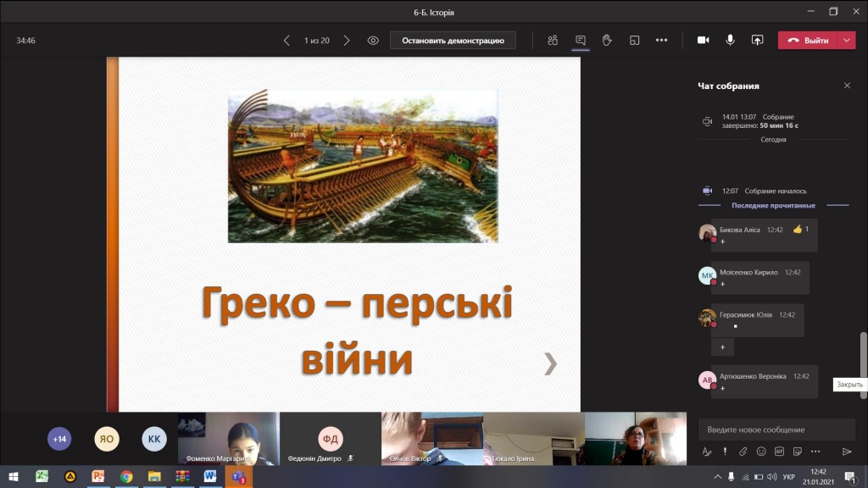Select the trireme ship picture on the slide
Screen dimensions: 868x488
363,167
